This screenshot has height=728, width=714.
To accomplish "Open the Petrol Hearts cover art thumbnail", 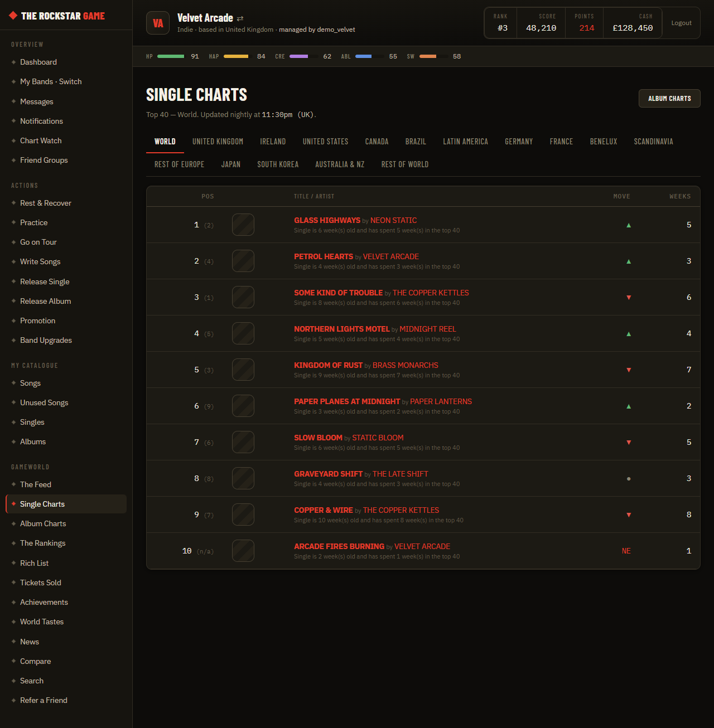I will (243, 261).
